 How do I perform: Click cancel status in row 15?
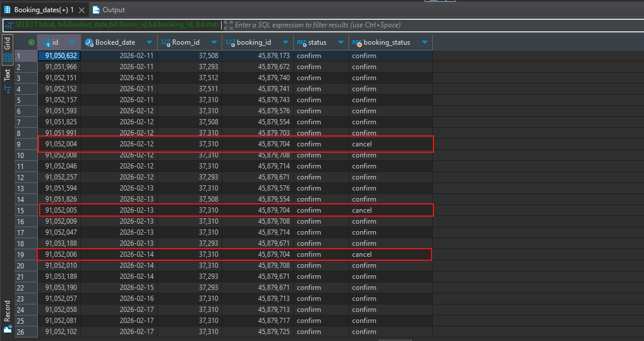tap(390, 210)
